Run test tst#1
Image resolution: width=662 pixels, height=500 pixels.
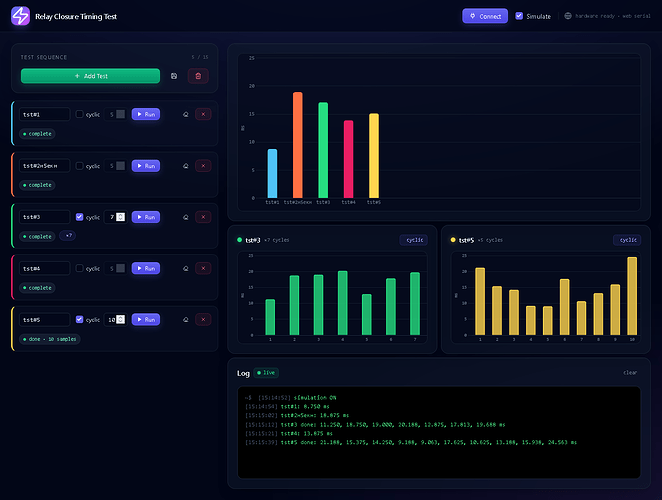(146, 114)
